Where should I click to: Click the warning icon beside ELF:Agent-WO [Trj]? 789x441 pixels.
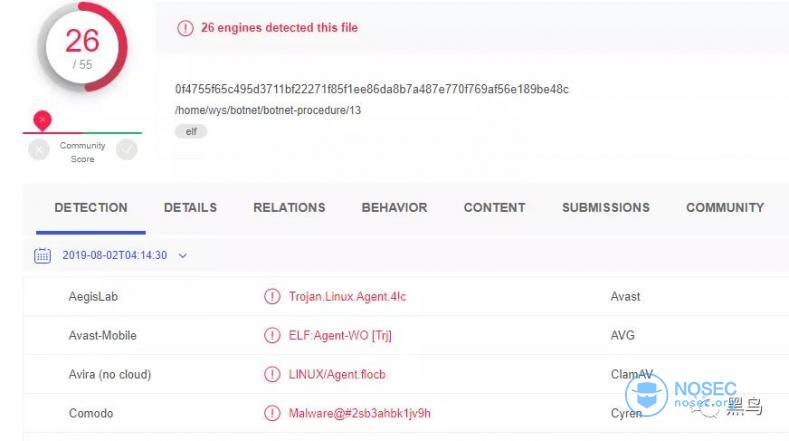tap(272, 335)
